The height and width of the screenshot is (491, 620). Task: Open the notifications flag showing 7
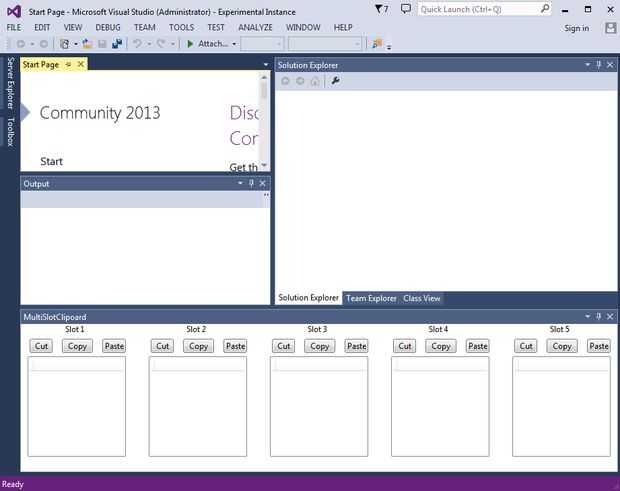point(382,9)
